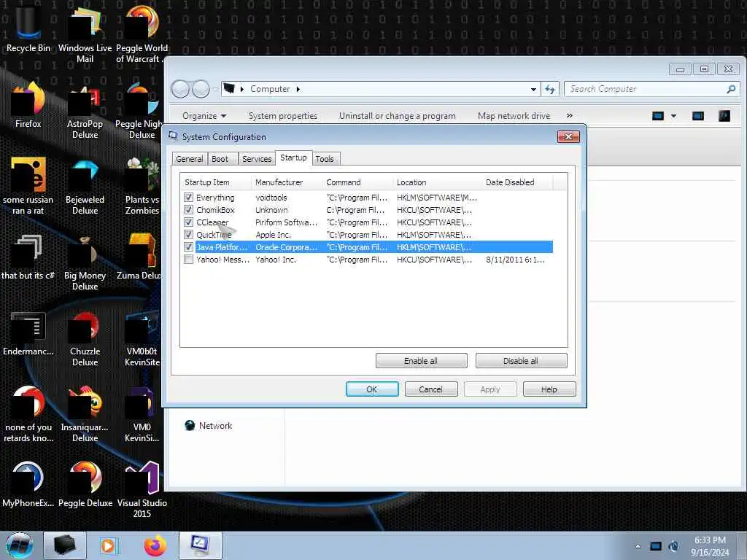Click Map network drive in toolbar
This screenshot has height=560, width=747.
tap(514, 116)
